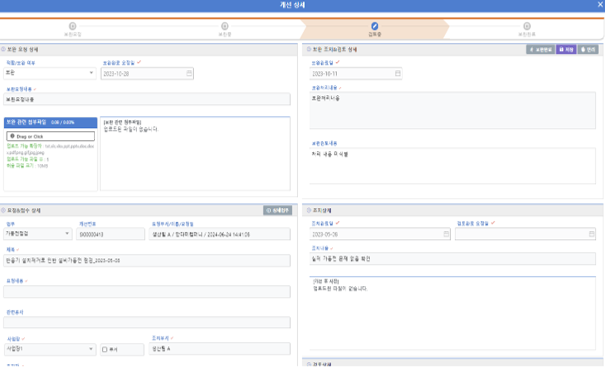Toggle the checkbox next to 사업장1 dropdown

105,349
